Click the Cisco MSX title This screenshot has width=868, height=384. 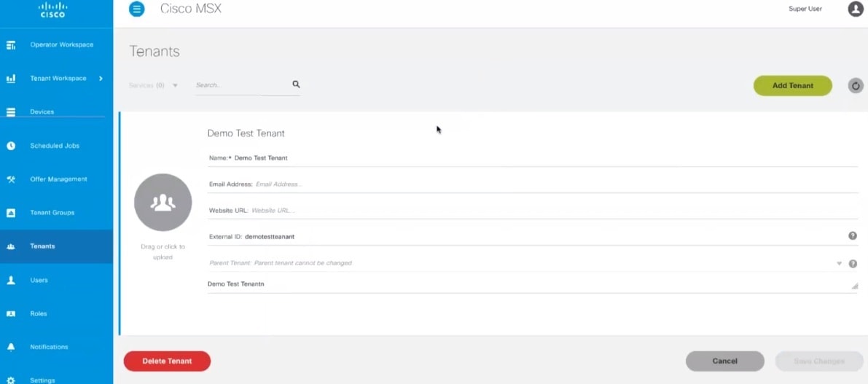(x=190, y=9)
